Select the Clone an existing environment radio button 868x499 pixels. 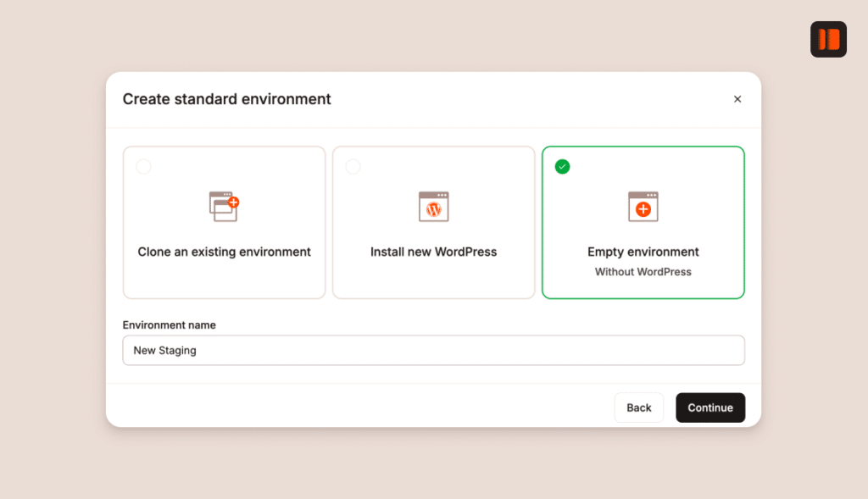coord(144,167)
